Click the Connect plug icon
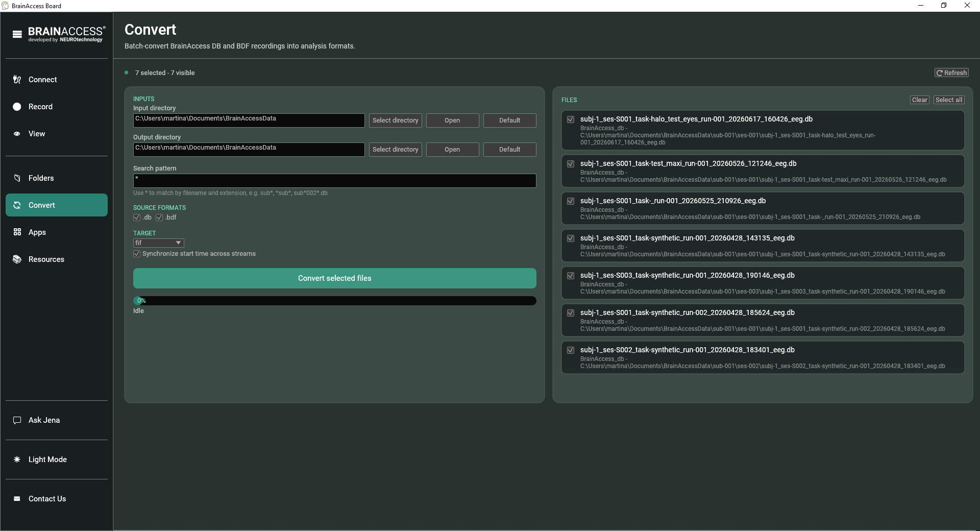The width and height of the screenshot is (980, 531). coord(17,80)
